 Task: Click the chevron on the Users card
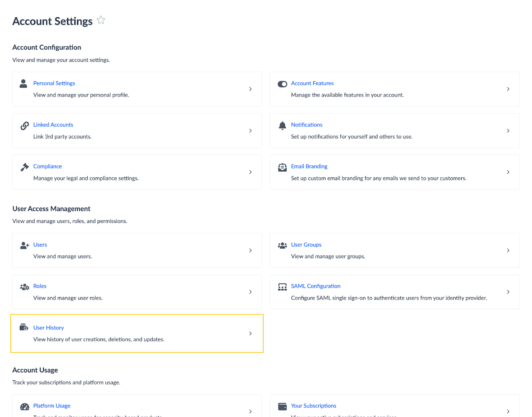pyautogui.click(x=250, y=251)
